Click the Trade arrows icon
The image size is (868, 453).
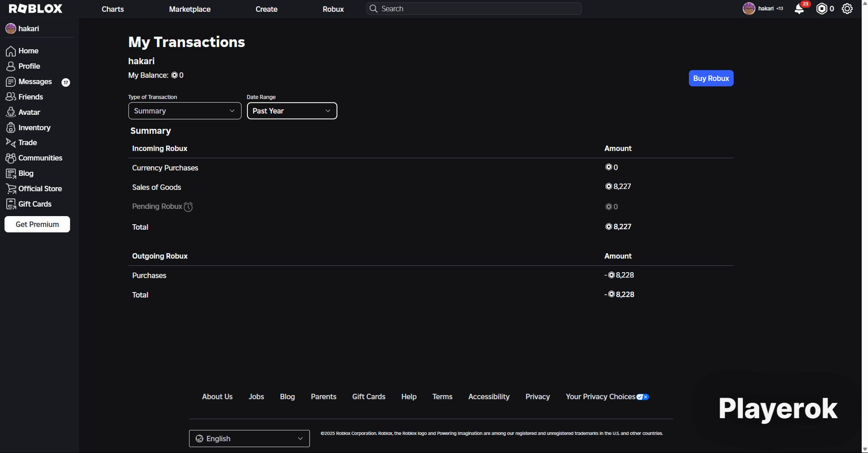(x=11, y=143)
